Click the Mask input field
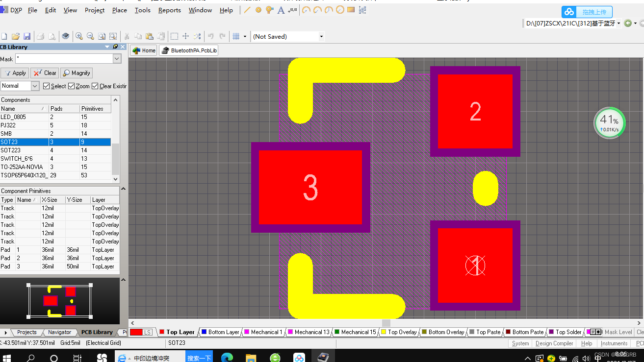The height and width of the screenshot is (362, 644). (64, 59)
